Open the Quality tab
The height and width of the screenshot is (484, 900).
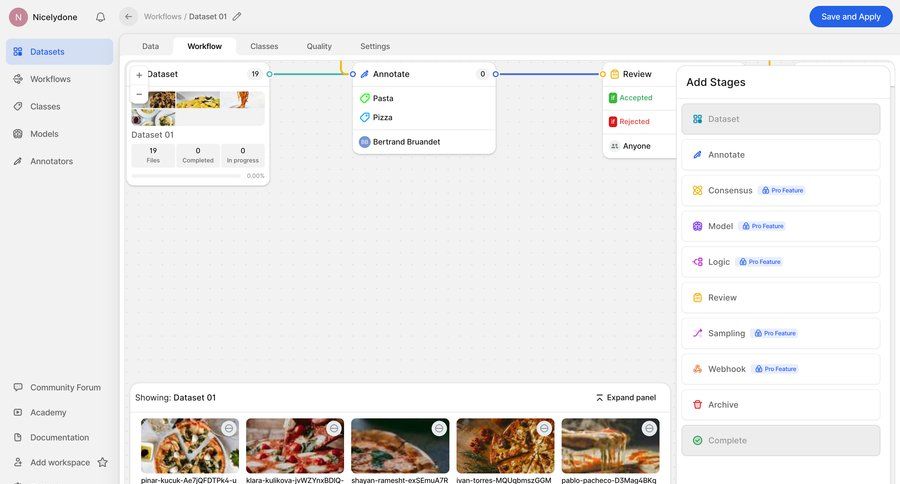pyautogui.click(x=319, y=46)
